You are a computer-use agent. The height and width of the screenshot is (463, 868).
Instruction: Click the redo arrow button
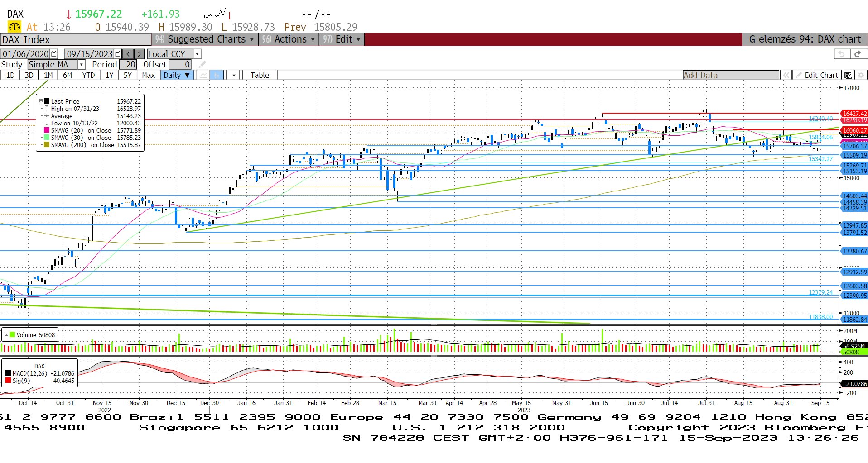click(857, 54)
